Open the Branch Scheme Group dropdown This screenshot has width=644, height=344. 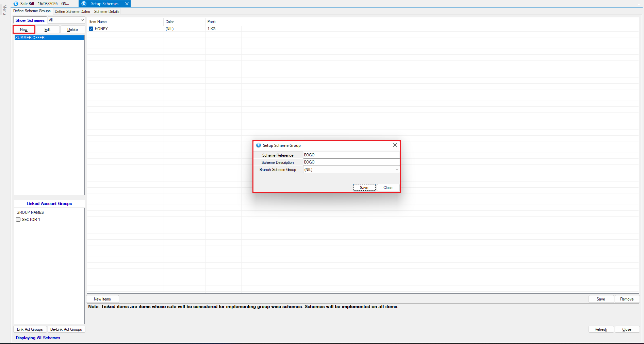[397, 170]
